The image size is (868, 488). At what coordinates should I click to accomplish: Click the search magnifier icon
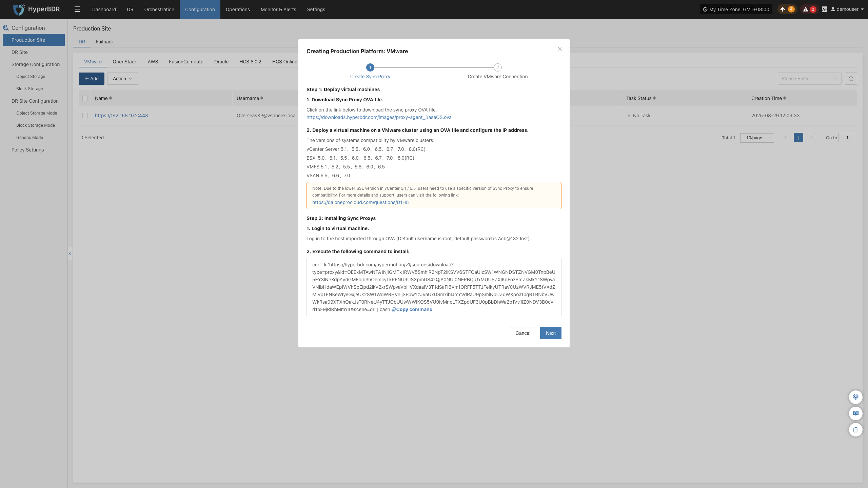835,79
